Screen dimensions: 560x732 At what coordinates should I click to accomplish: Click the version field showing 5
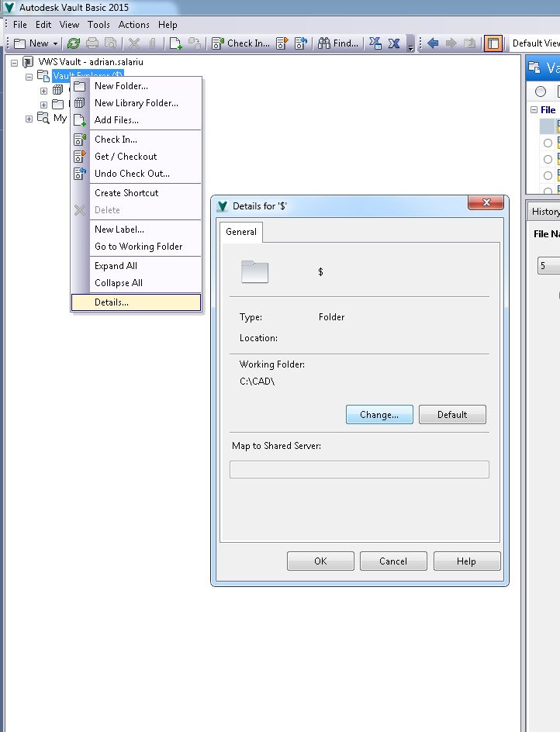[x=549, y=266]
